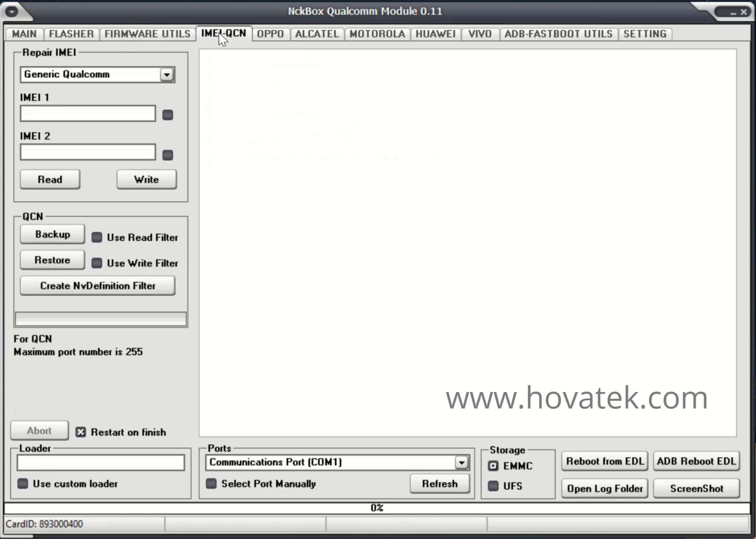The image size is (756, 539).
Task: Open the OPPO tab
Action: (270, 34)
